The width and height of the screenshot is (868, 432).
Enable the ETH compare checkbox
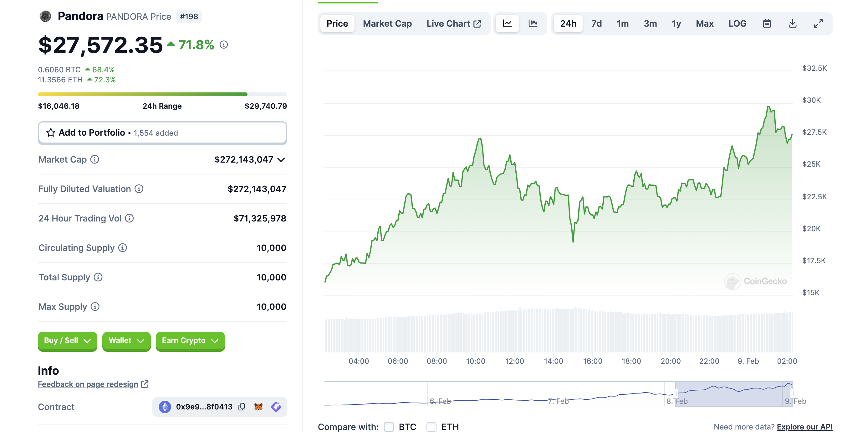tap(431, 427)
